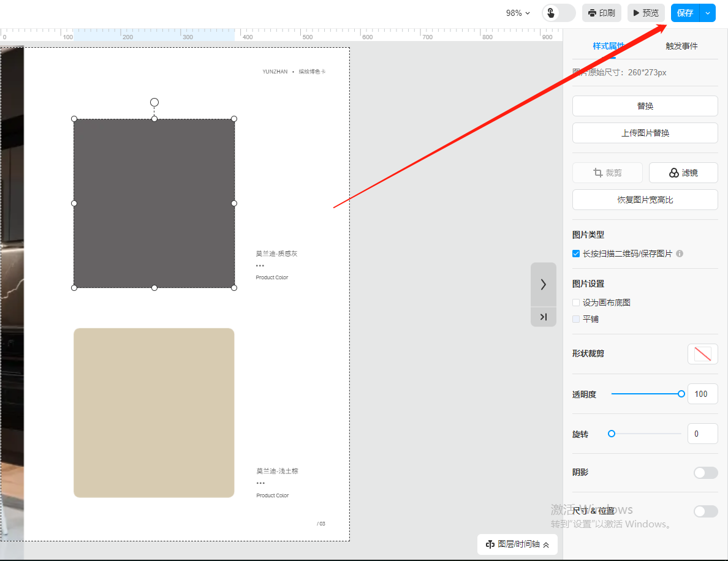
Task: Switch to the 样式属性 tab
Action: (608, 46)
